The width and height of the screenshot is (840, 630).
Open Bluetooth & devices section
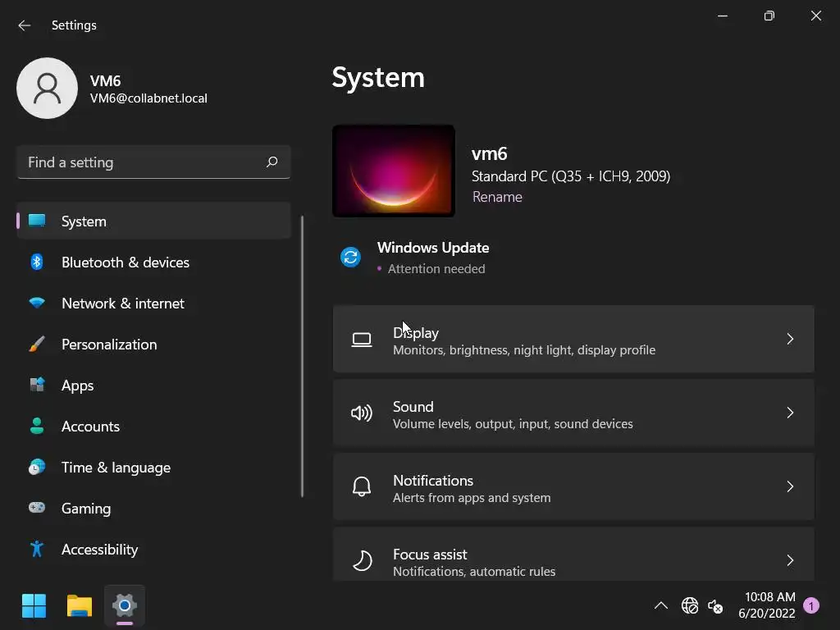coord(153,262)
